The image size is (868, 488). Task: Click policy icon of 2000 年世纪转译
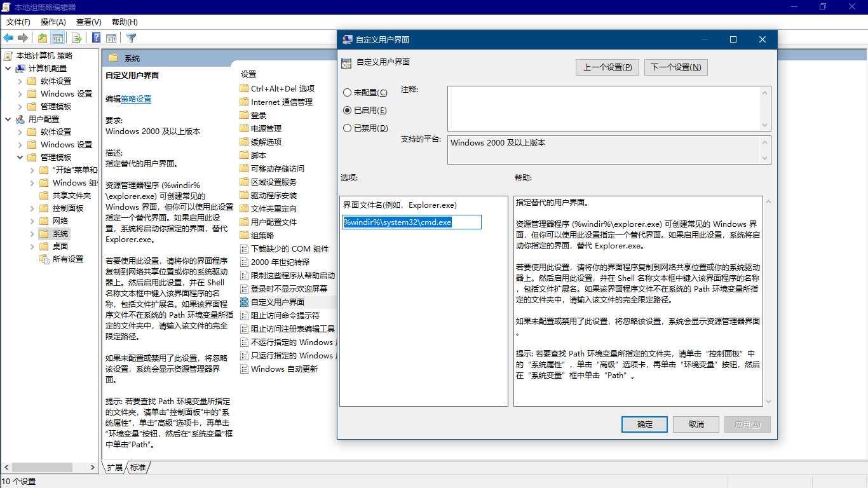[x=244, y=262]
